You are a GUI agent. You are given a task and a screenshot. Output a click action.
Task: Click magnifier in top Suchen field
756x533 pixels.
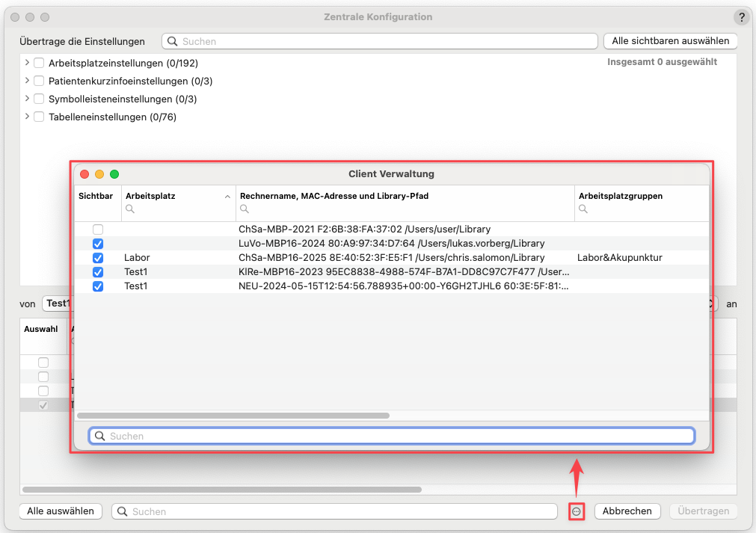(172, 41)
